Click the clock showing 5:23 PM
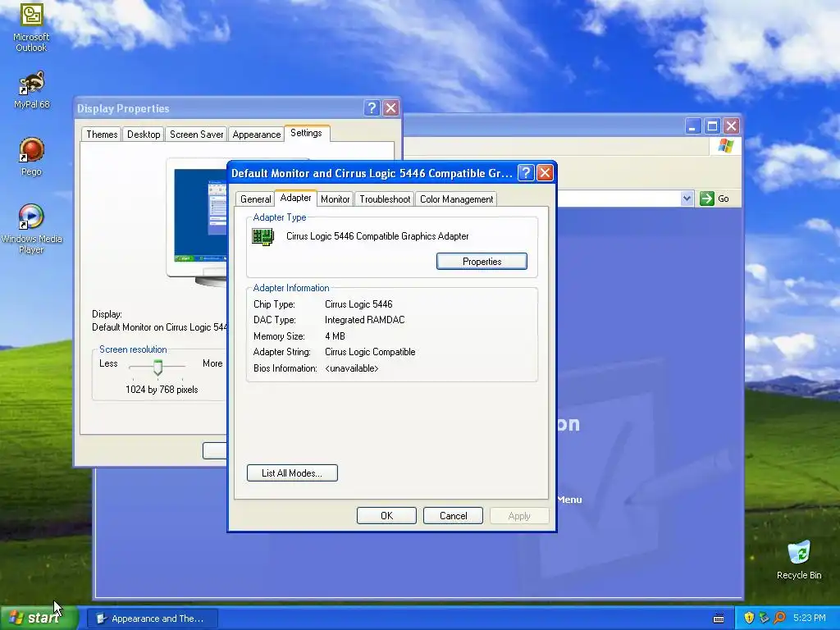840x630 pixels. 809,618
